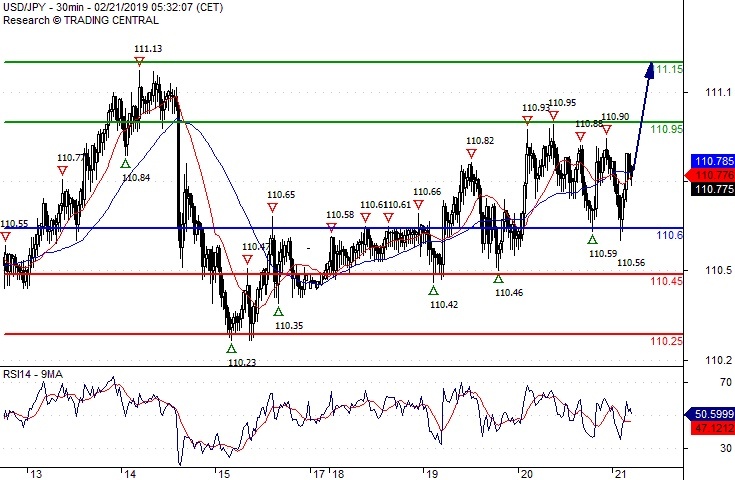Click date 21 on the time axis
Viewport: 735px width, 480px height.
tap(621, 474)
